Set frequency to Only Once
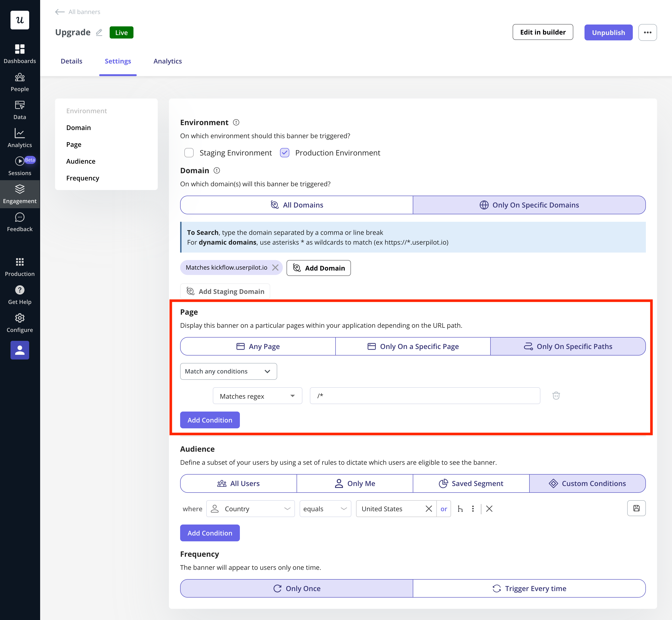Viewport: 672px width, 620px height. point(296,588)
